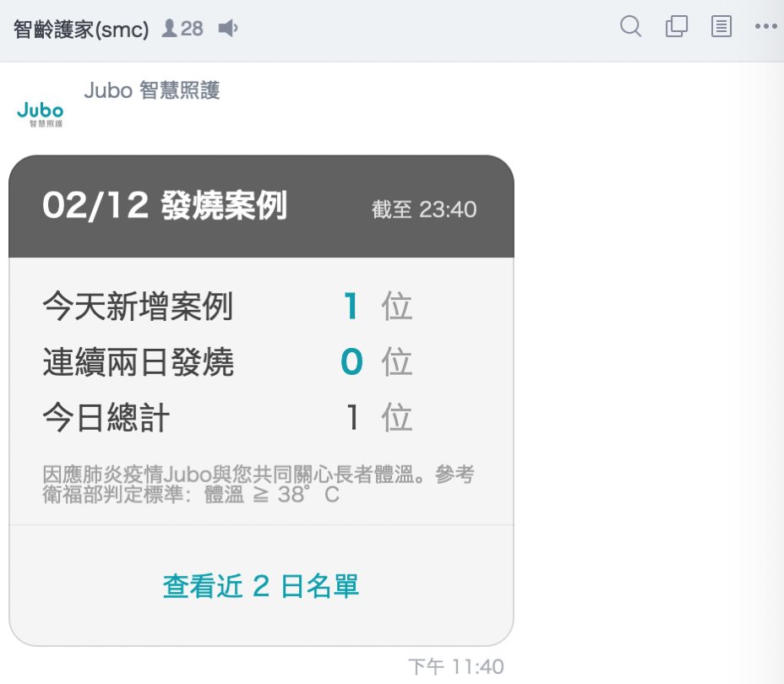Screen dimensions: 784x684
Task: Click the member count number 28
Action: [192, 29]
